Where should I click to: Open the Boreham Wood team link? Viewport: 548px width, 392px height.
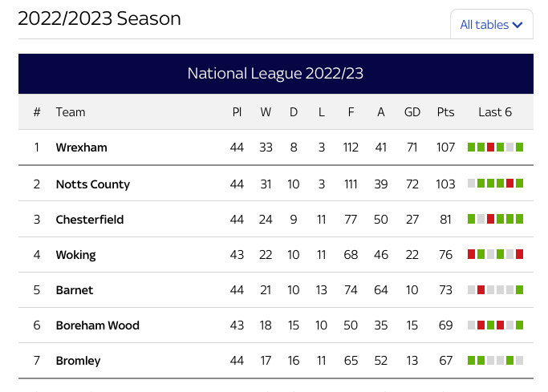pos(98,325)
